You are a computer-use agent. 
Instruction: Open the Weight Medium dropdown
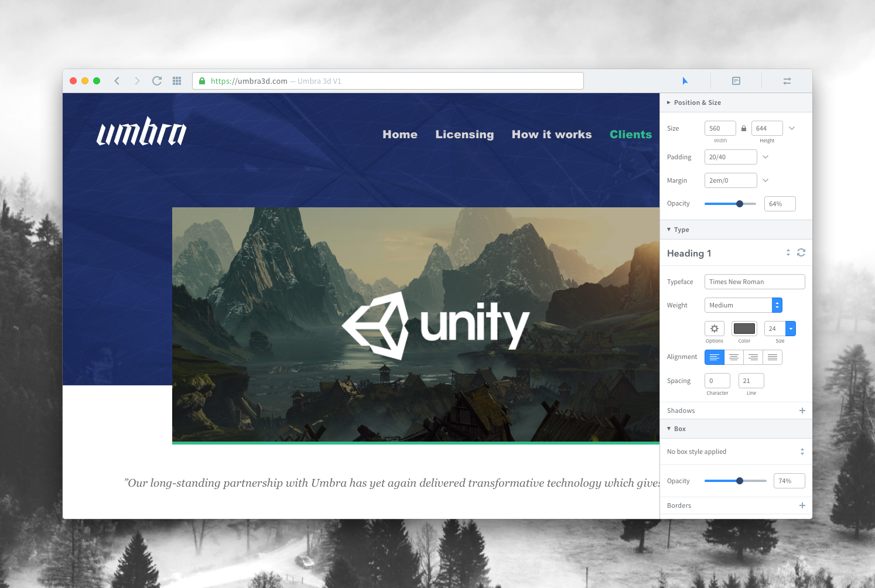(743, 305)
